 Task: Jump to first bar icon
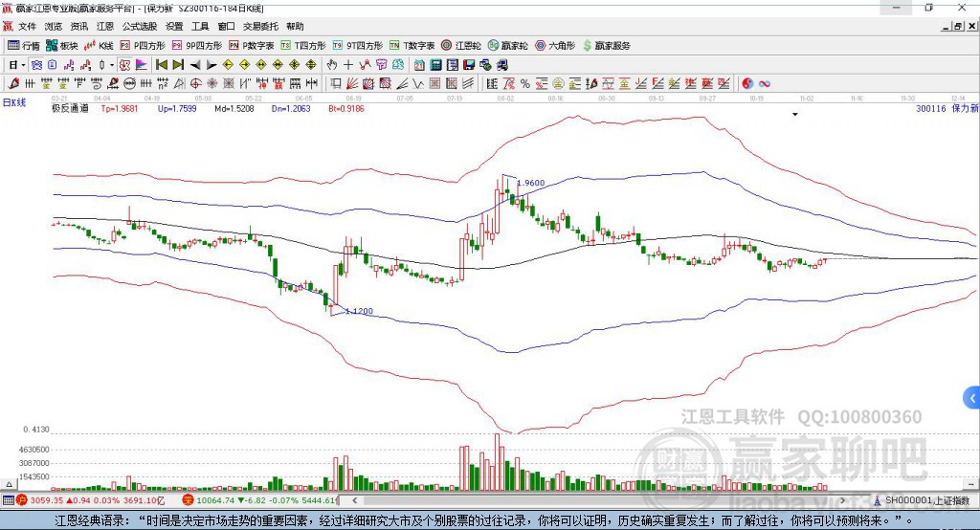coord(161,65)
